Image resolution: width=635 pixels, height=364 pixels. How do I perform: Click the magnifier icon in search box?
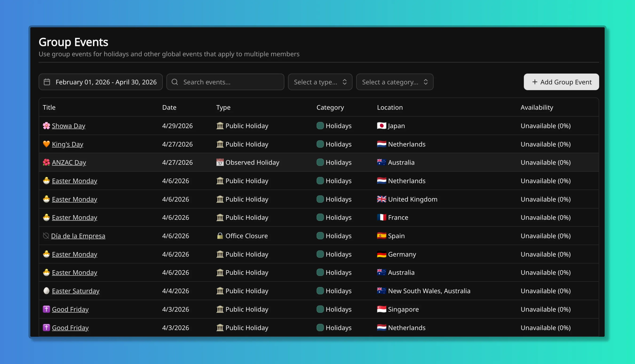click(175, 82)
